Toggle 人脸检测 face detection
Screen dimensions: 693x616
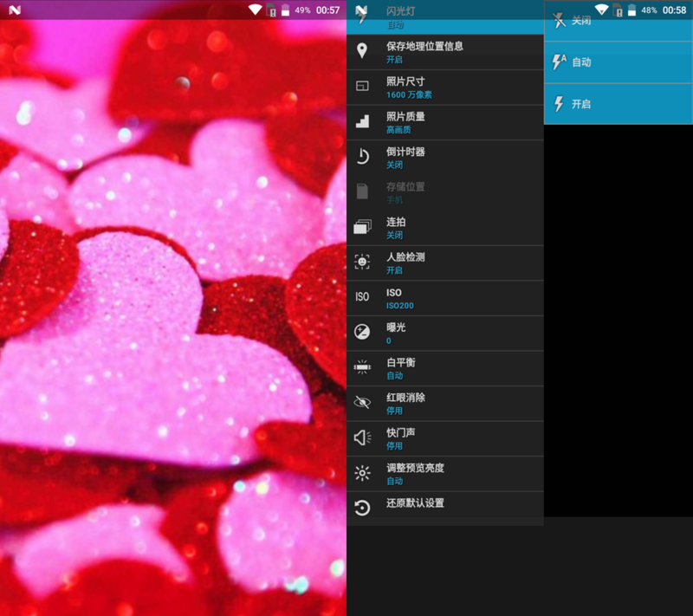[445, 263]
